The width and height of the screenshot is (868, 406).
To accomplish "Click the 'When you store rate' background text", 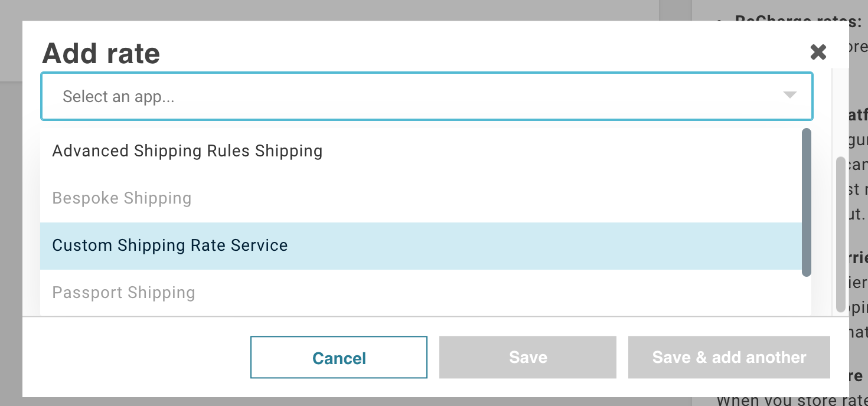I will point(791,401).
